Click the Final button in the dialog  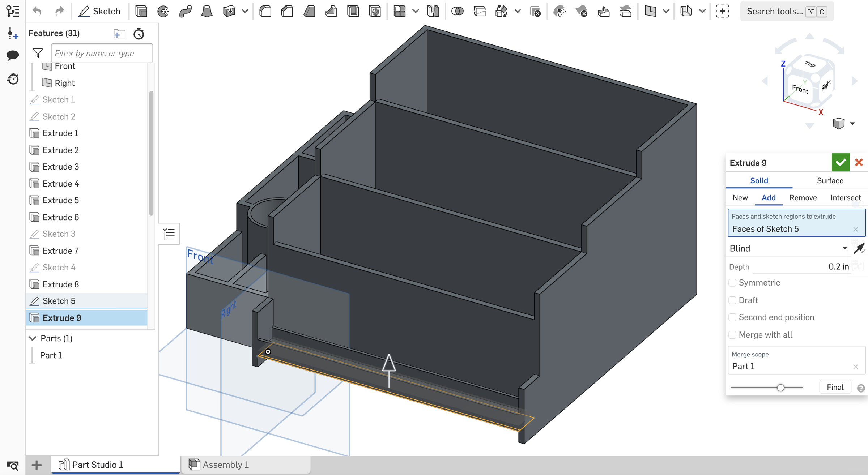point(835,386)
